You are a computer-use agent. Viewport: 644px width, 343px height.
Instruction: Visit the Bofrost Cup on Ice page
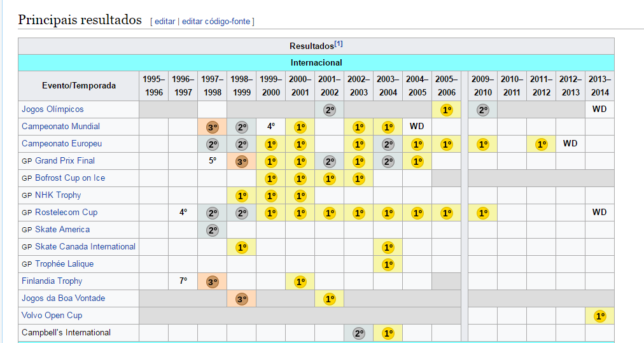pos(70,178)
